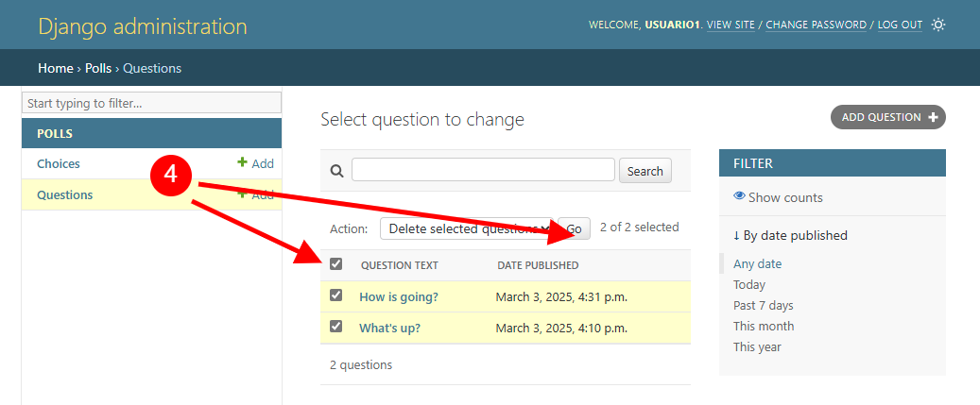The width and height of the screenshot is (980, 405).
Task: Click the green plus beside Choices
Action: coord(243,162)
